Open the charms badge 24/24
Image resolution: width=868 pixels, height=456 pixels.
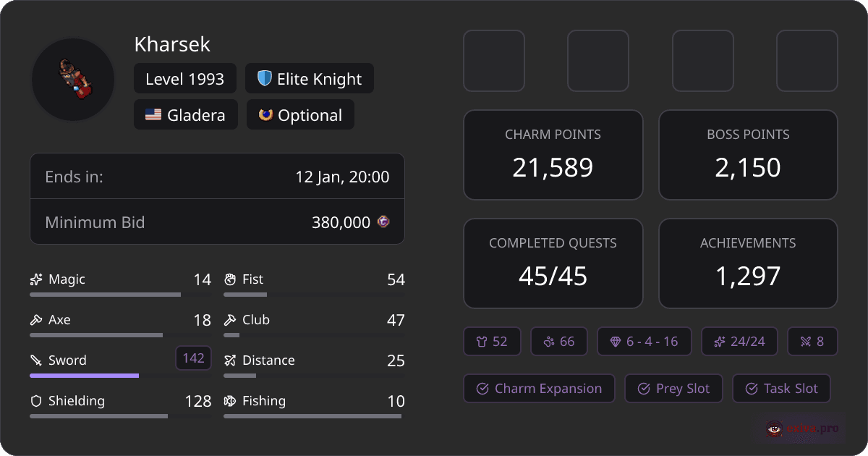(739, 341)
